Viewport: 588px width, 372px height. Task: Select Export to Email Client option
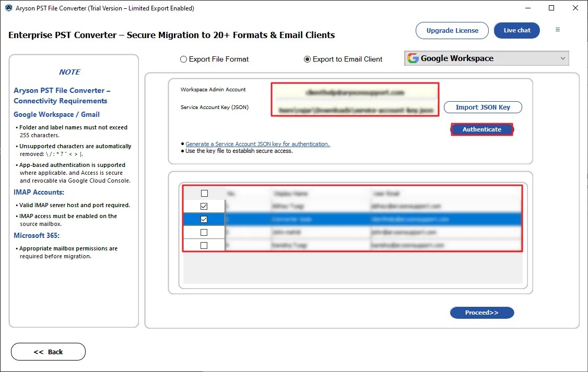[307, 59]
